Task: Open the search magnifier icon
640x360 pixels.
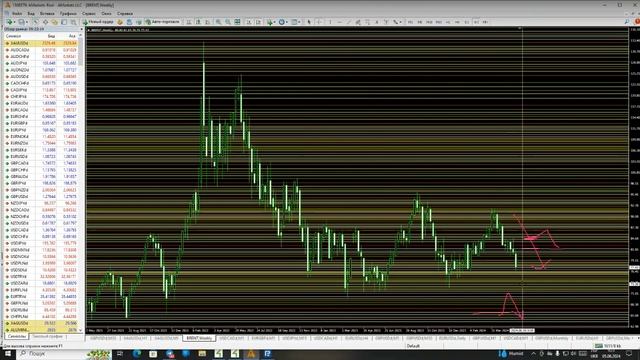Action: point(627,22)
